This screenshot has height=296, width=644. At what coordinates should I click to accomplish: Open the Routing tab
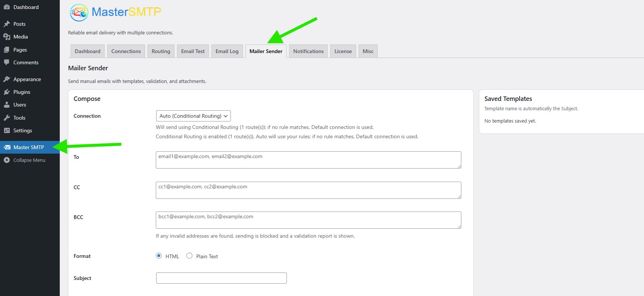coord(161,51)
